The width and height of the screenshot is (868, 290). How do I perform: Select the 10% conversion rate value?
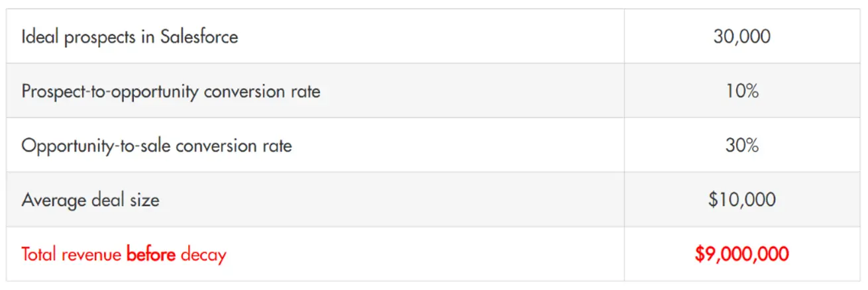tap(742, 91)
